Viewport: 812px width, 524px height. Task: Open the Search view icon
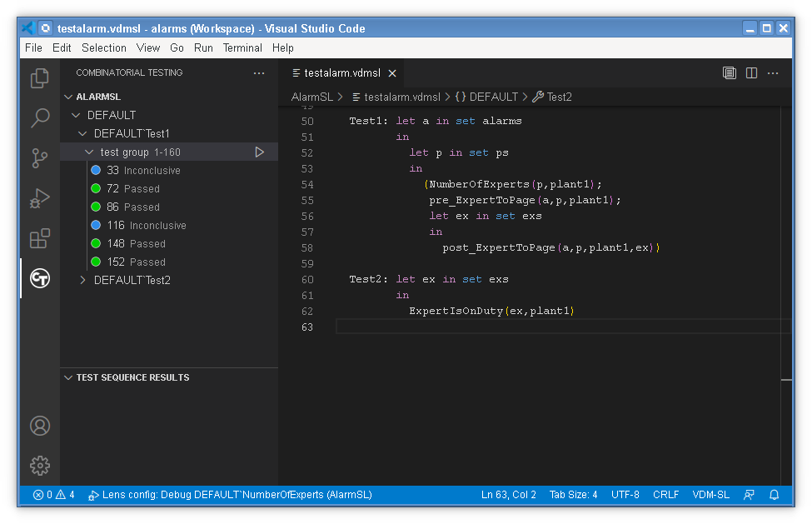tap(39, 117)
